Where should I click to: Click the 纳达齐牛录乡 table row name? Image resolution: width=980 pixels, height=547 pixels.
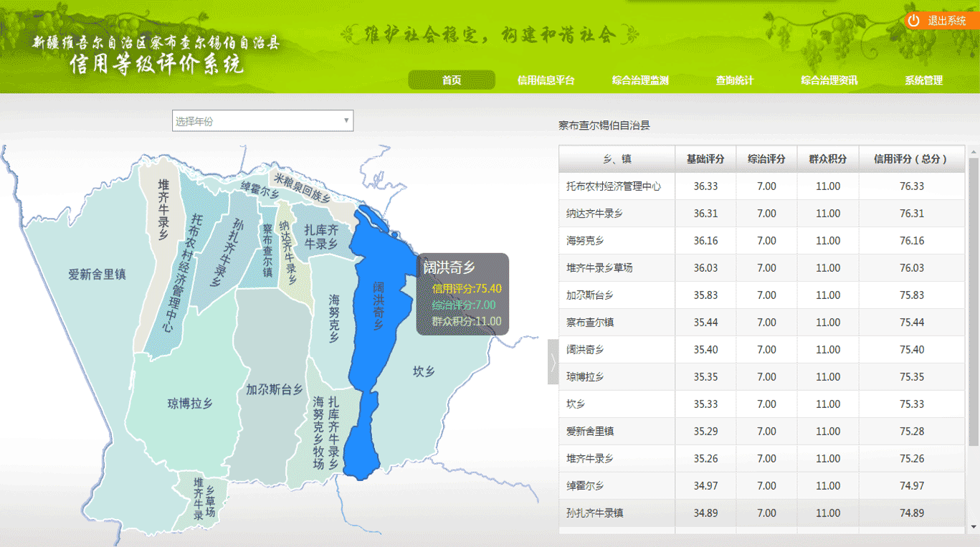click(594, 214)
